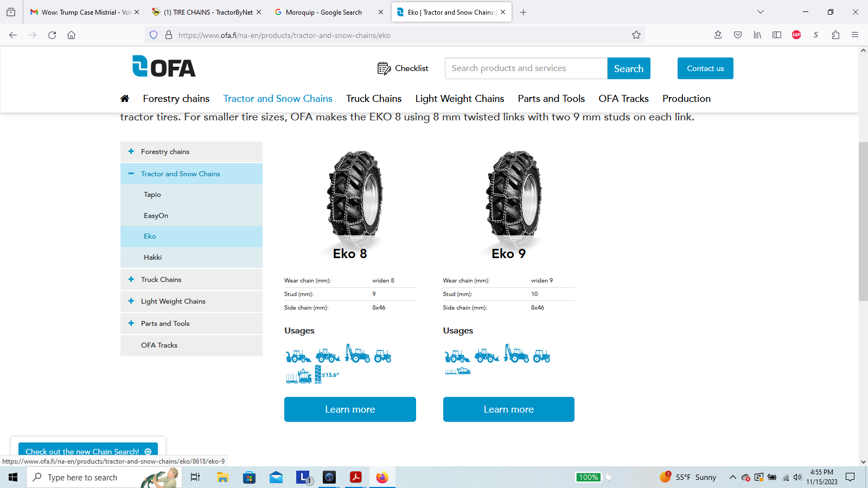Open the Parts and Tools top menu
The image size is (868, 488).
coord(551,99)
